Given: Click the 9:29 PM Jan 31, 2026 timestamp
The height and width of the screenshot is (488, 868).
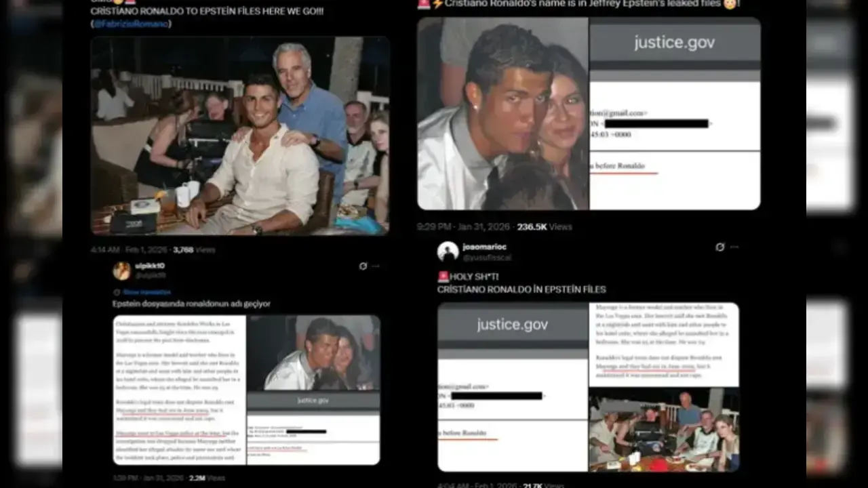Looking at the screenshot, I should pyautogui.click(x=464, y=227).
